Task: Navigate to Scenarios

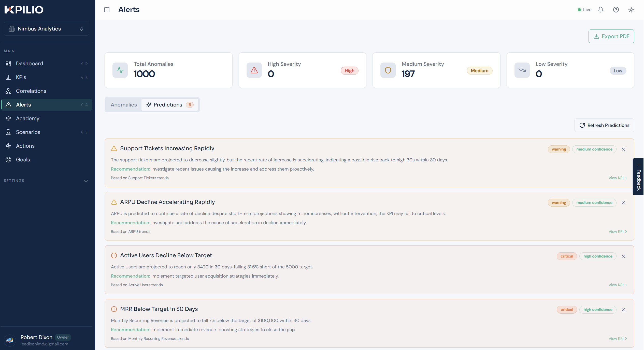Action: click(x=46, y=132)
